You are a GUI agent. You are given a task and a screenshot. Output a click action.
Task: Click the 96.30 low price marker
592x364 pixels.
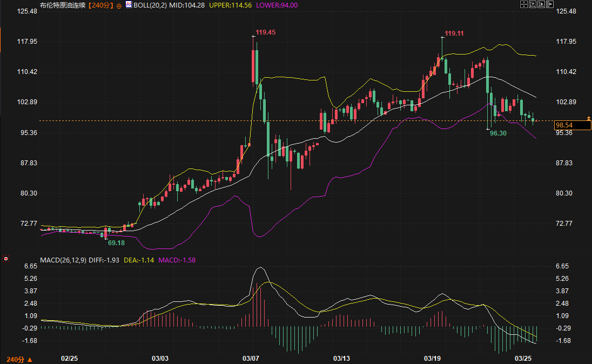pos(498,133)
